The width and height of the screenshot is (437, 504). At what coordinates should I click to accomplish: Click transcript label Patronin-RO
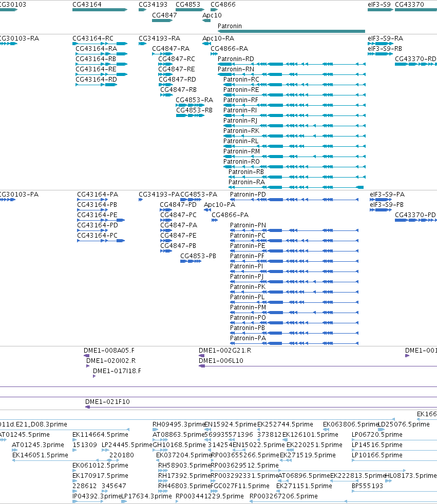(241, 162)
